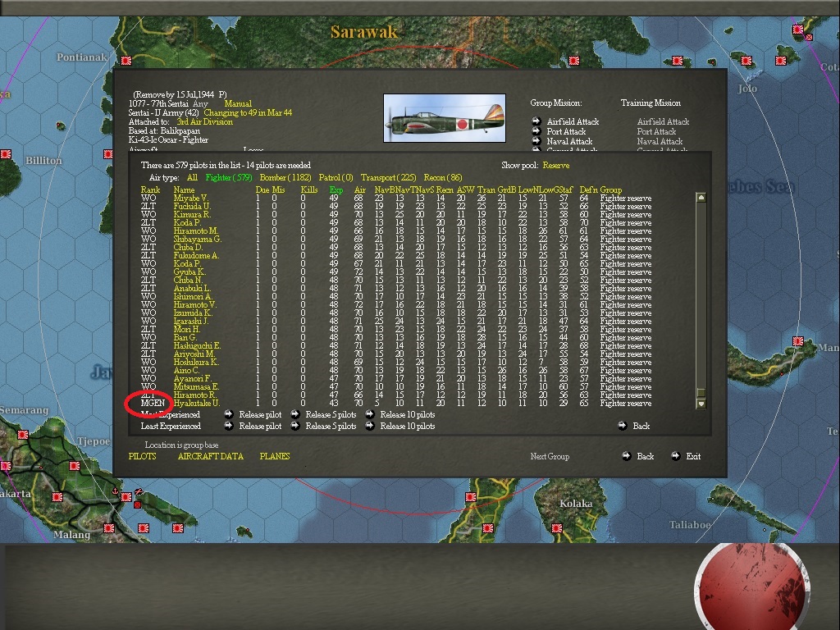This screenshot has width=840, height=630.
Task: Click the Exit button
Action: point(692,455)
